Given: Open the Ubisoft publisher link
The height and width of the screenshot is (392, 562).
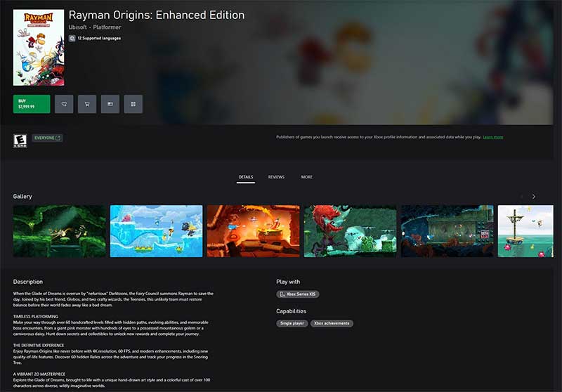Looking at the screenshot, I should (78, 27).
